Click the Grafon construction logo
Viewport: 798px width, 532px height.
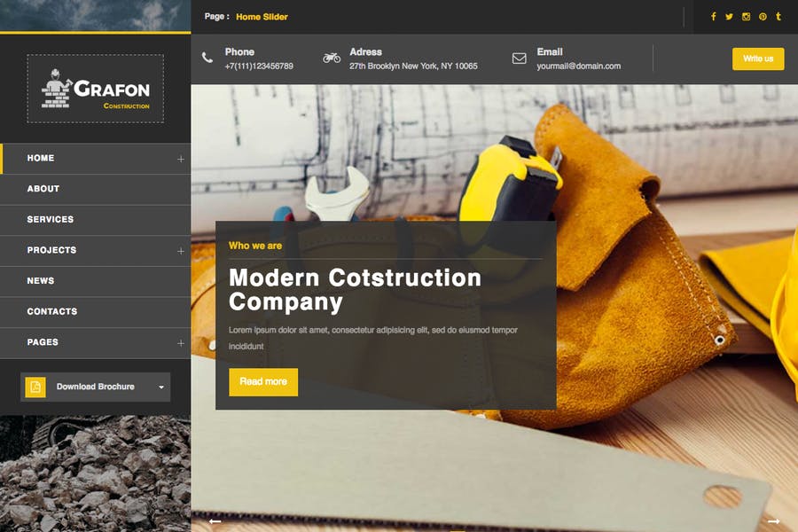(x=95, y=89)
